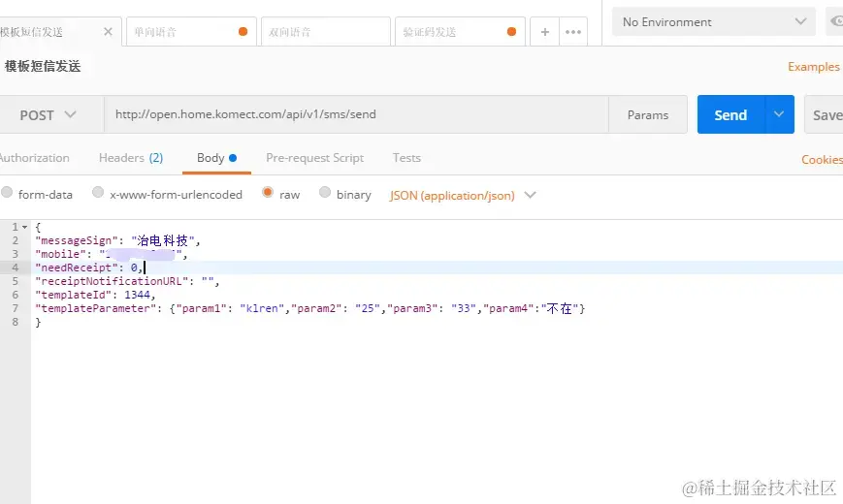Open the No Environment dropdown
843x504 pixels.
713,21
